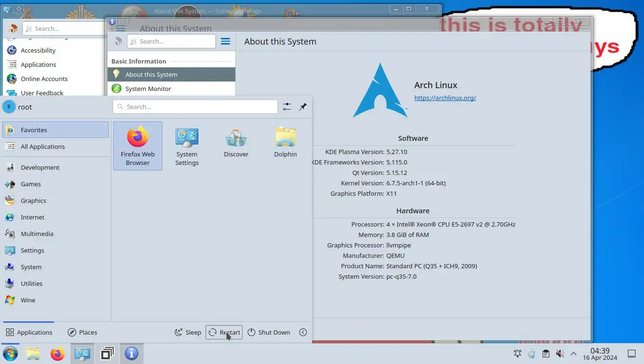
Task: Click the Graphics Processor value llvmpipe
Action: pos(399,245)
